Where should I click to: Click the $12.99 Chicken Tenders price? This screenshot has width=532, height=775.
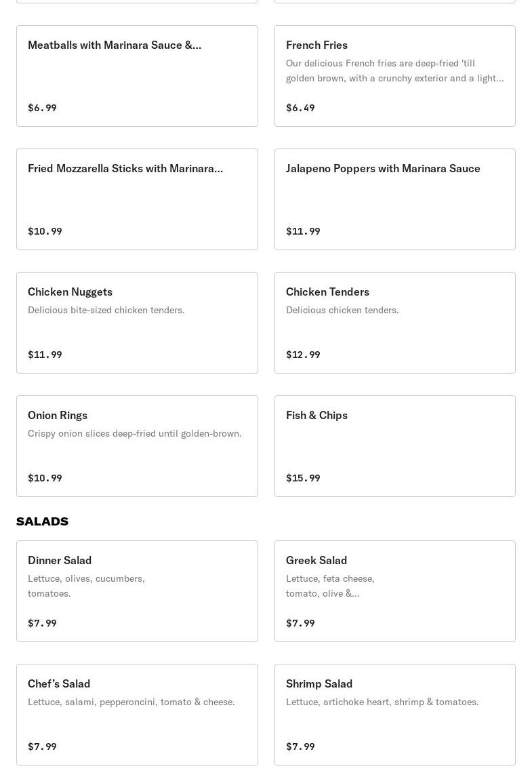(x=303, y=355)
